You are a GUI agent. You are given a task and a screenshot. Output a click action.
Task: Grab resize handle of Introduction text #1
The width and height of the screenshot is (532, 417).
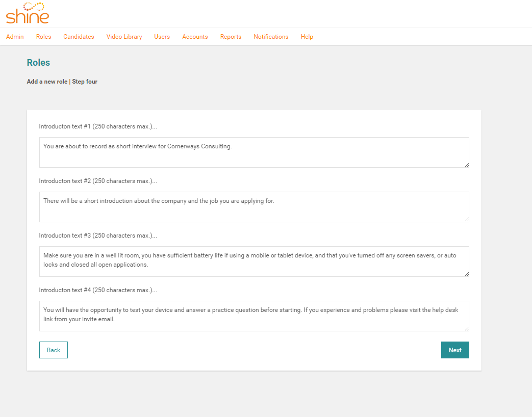(x=466, y=165)
